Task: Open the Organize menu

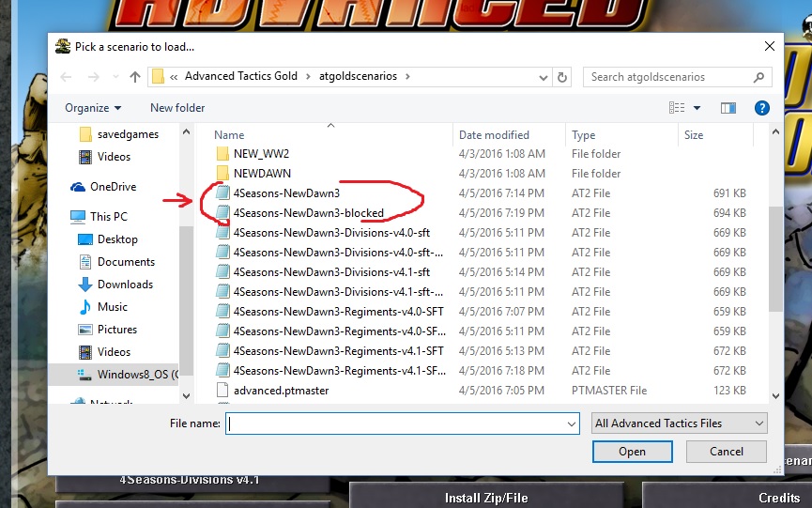Action: tap(93, 108)
